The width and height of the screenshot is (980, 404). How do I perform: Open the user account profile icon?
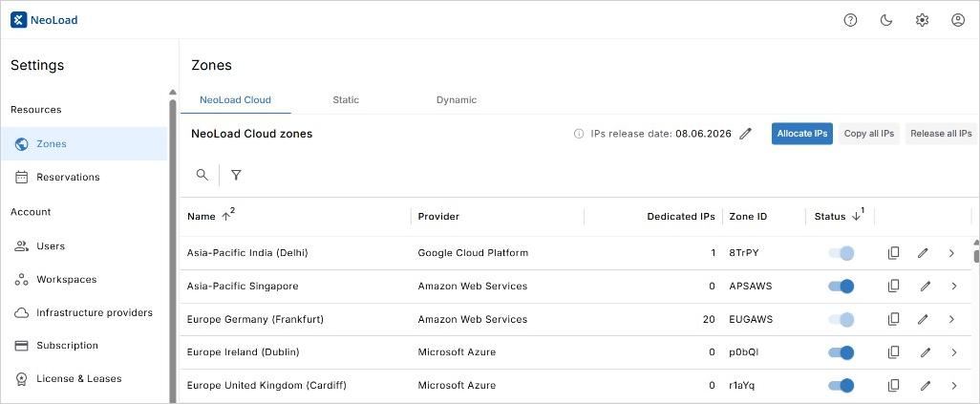tap(958, 20)
